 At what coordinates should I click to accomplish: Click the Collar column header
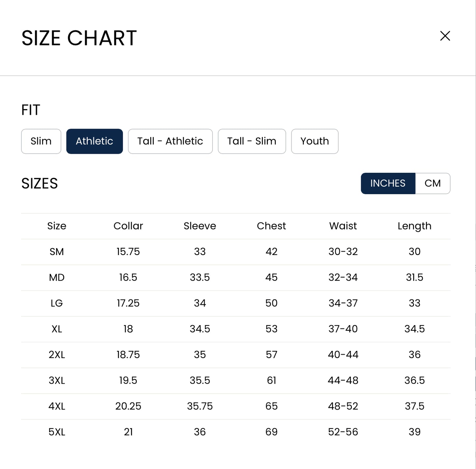pos(128,226)
